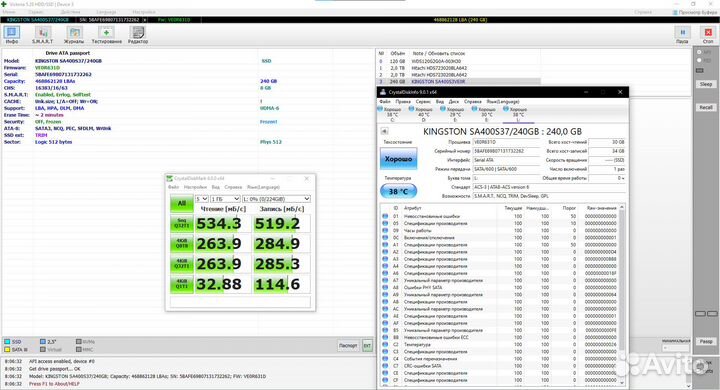The width and height of the screenshot is (720, 390).
Task: Select WDS120G2G0A drive in Victoria list
Action: click(x=458, y=61)
